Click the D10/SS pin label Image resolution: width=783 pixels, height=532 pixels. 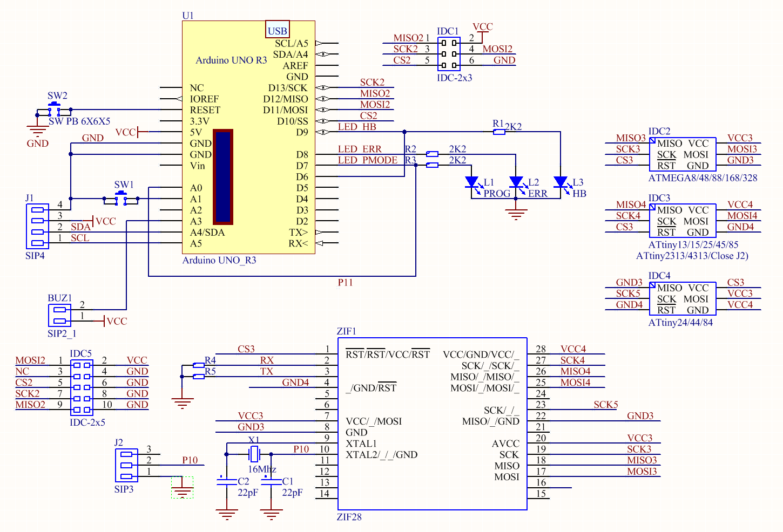point(292,121)
